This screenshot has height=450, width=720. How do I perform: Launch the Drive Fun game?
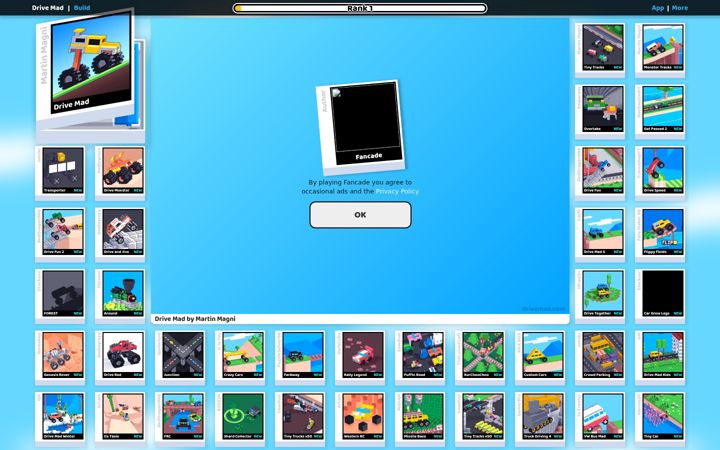pyautogui.click(x=600, y=173)
